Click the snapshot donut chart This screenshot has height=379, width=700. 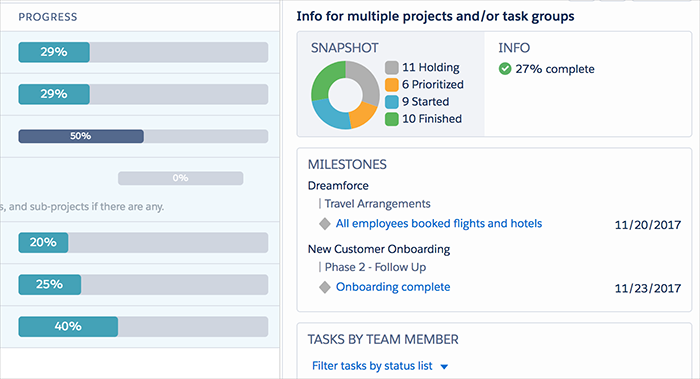345,95
